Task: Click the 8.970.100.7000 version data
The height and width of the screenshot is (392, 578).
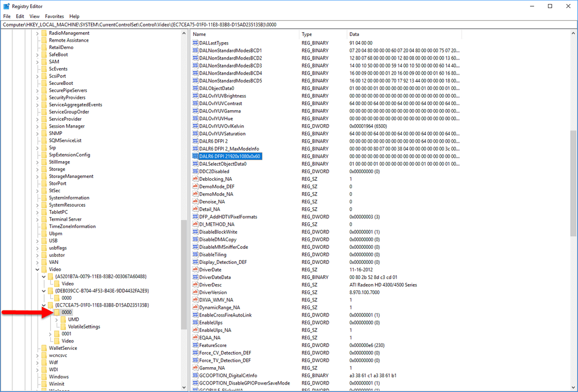Action: click(x=364, y=292)
